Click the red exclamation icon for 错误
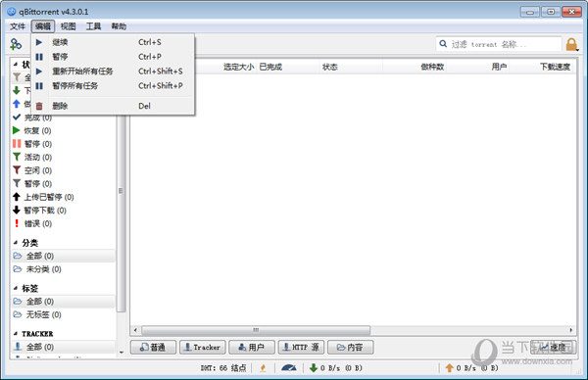The width and height of the screenshot is (588, 380). pos(17,223)
